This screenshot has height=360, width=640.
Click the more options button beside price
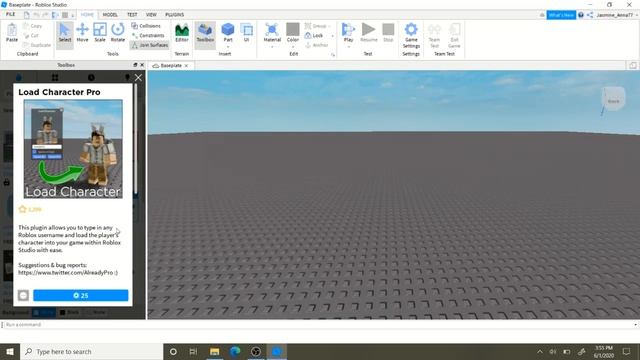23,295
